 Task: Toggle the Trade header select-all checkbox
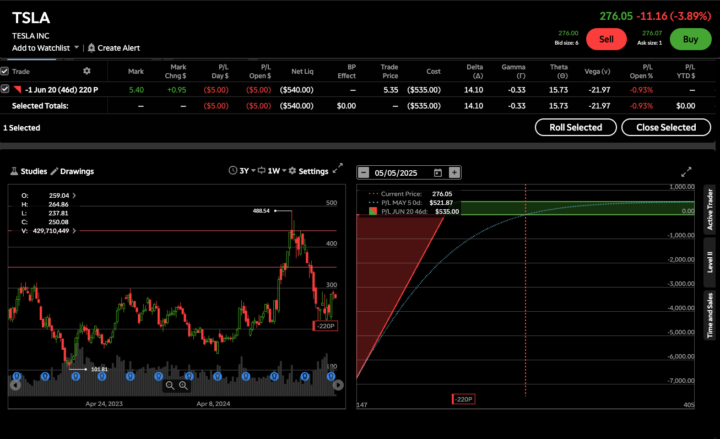tap(5, 71)
